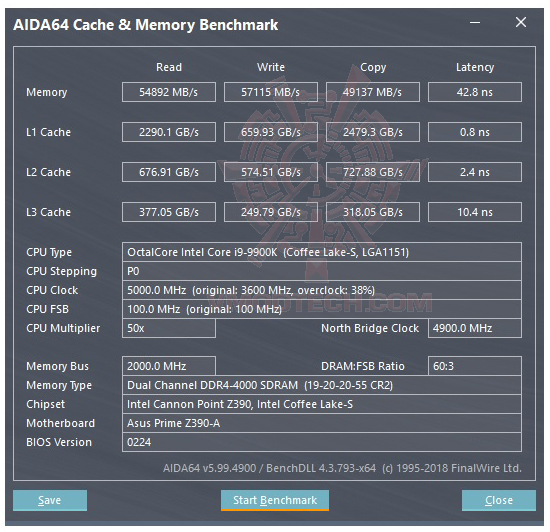
Task: Click Chipset field Intel Cannon Point Z390
Action: click(322, 404)
